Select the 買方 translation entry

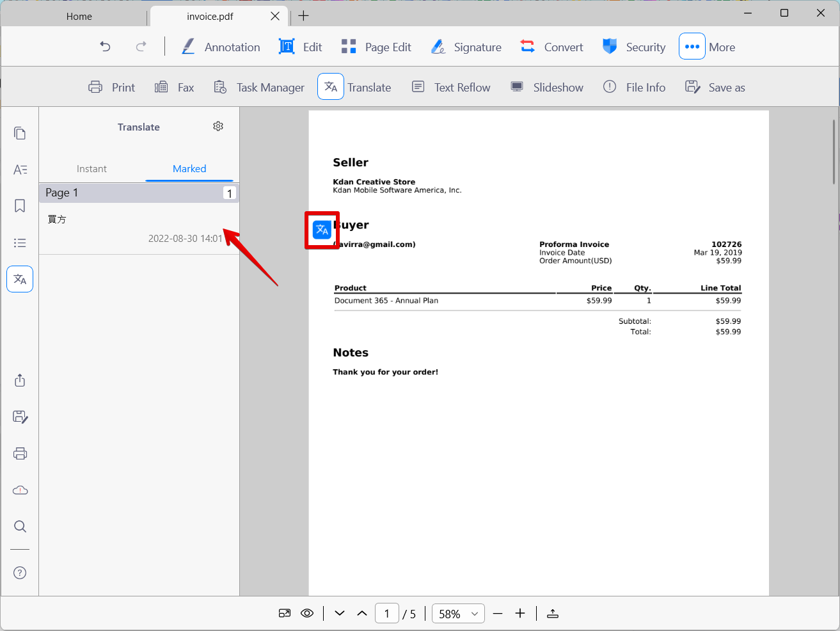pos(139,229)
